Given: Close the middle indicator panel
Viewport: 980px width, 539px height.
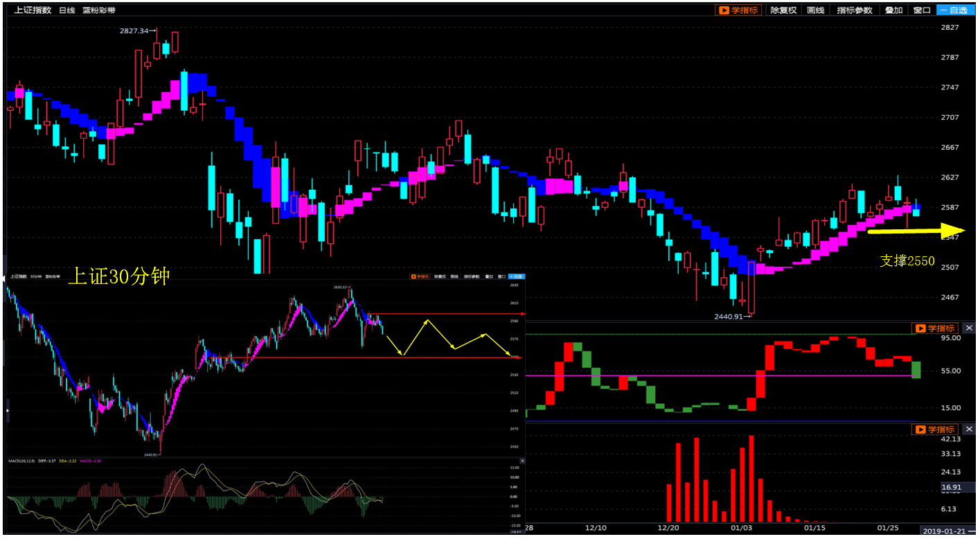Looking at the screenshot, I should click(x=969, y=328).
